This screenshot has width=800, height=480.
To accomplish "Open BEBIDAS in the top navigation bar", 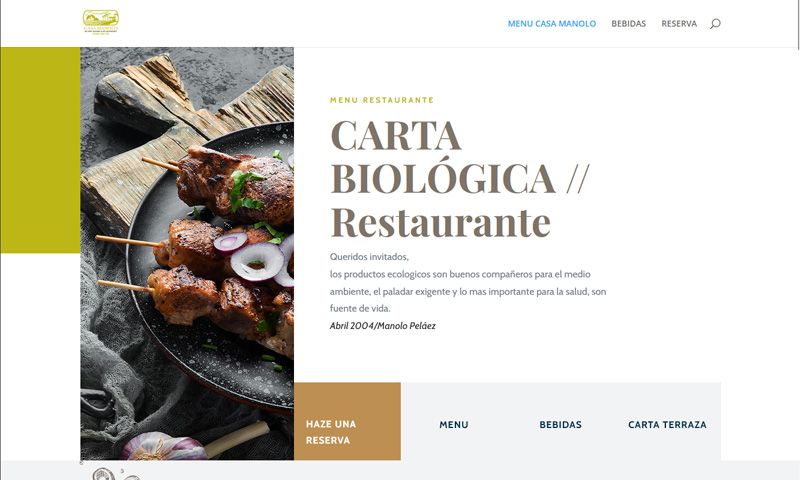I will (x=629, y=23).
